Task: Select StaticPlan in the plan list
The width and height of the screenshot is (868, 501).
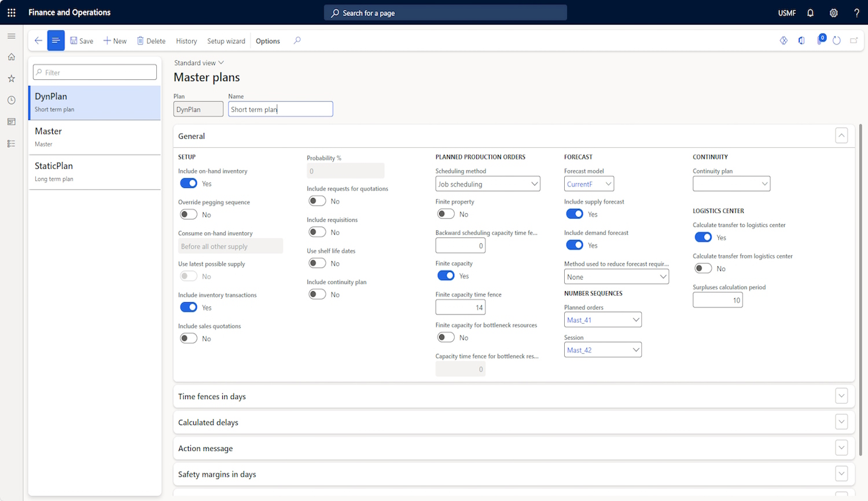Action: point(94,171)
